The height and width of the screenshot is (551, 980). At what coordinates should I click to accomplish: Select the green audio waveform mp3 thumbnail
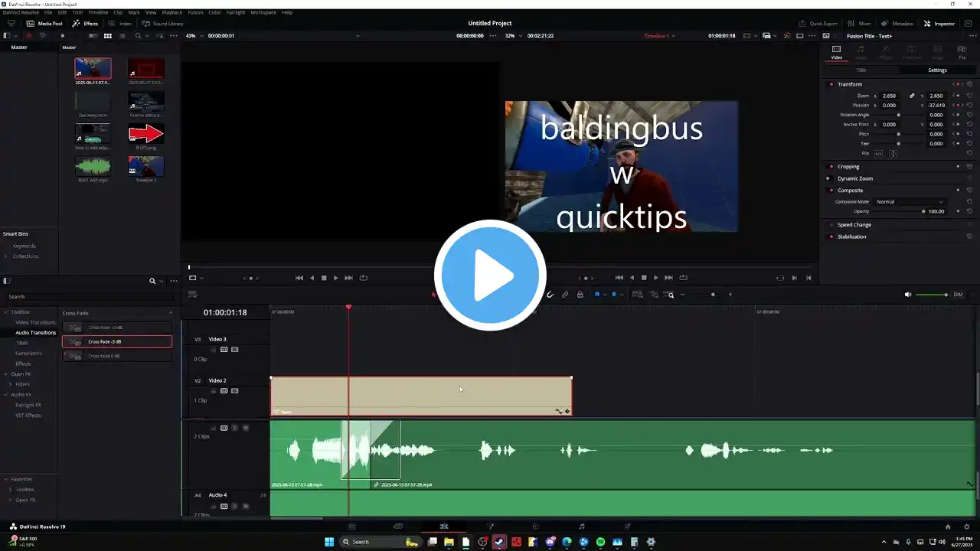93,166
